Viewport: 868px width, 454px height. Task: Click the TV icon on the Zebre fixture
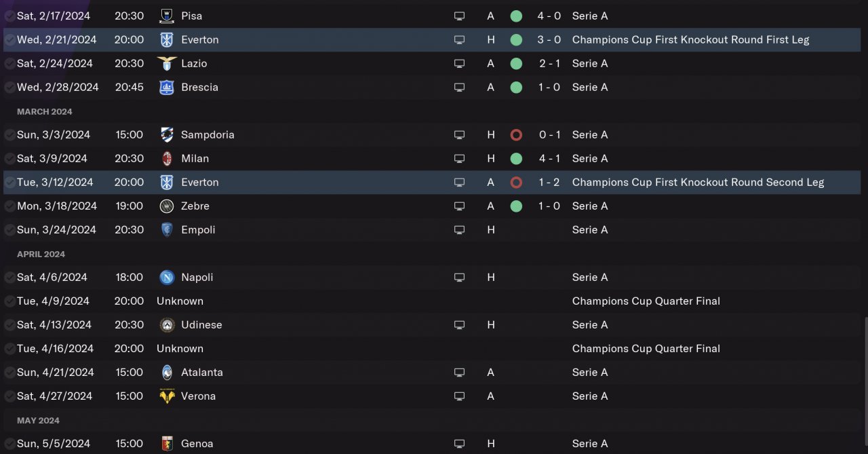[459, 206]
